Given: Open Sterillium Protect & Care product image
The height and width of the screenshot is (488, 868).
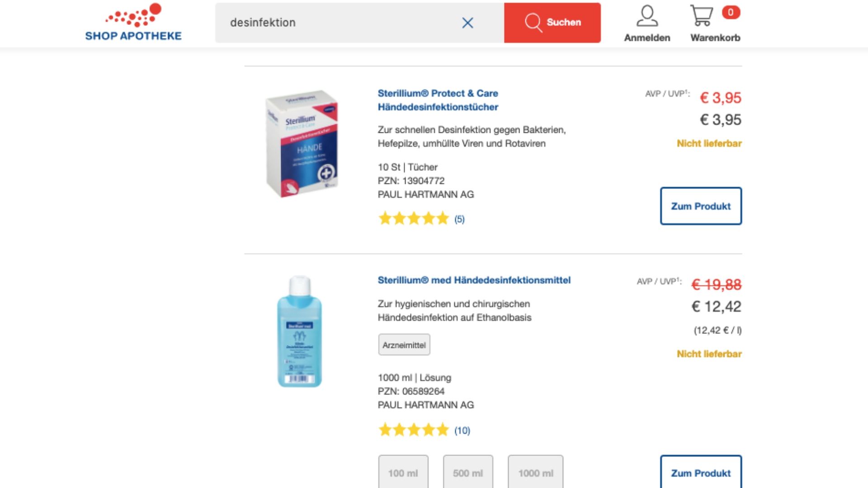Looking at the screenshot, I should (302, 144).
